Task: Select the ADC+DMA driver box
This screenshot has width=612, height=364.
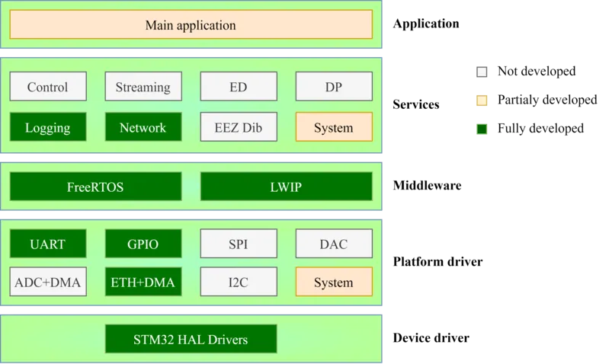Action: 48,282
